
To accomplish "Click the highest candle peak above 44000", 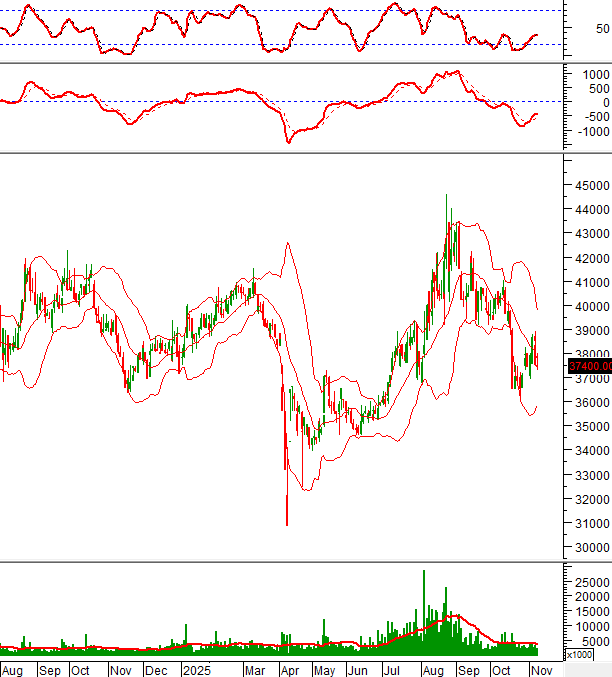I will pyautogui.click(x=446, y=197).
